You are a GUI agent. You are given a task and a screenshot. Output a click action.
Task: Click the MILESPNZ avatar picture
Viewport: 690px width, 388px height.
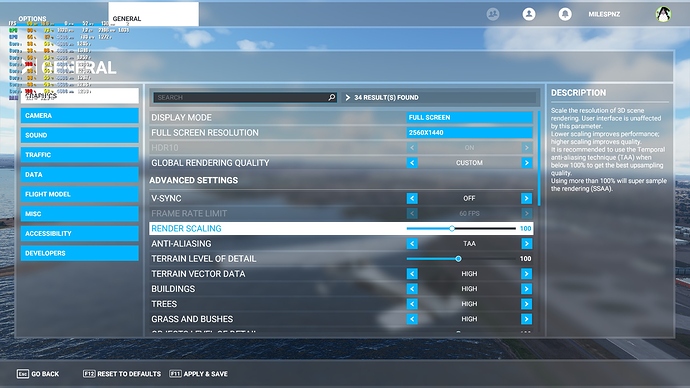(663, 14)
